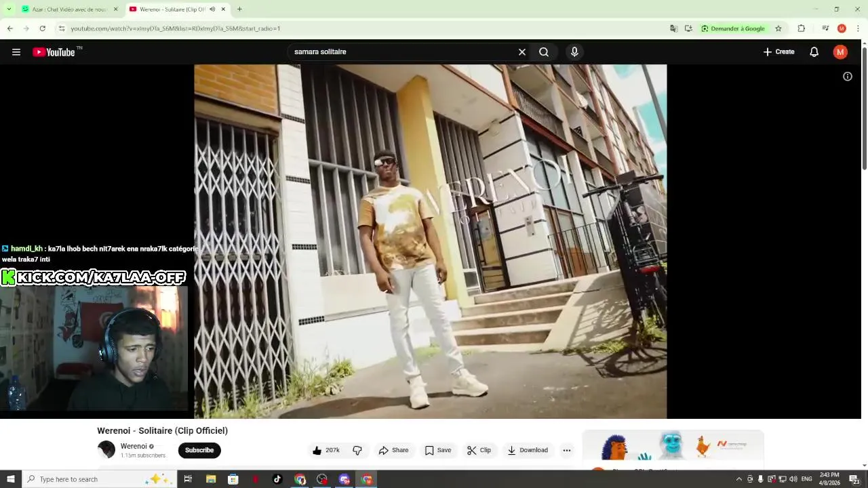Close the Werenoi YouTube tab

pos(223,9)
